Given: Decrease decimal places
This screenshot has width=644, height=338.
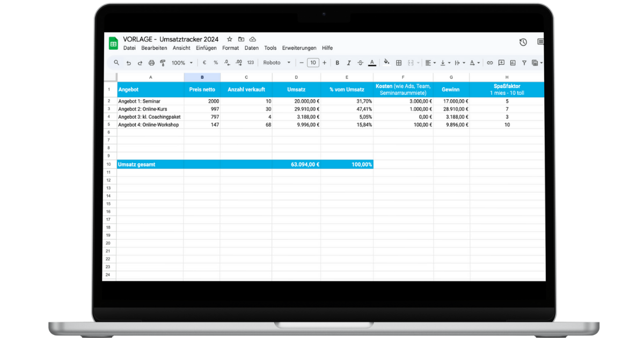Looking at the screenshot, I should (227, 63).
